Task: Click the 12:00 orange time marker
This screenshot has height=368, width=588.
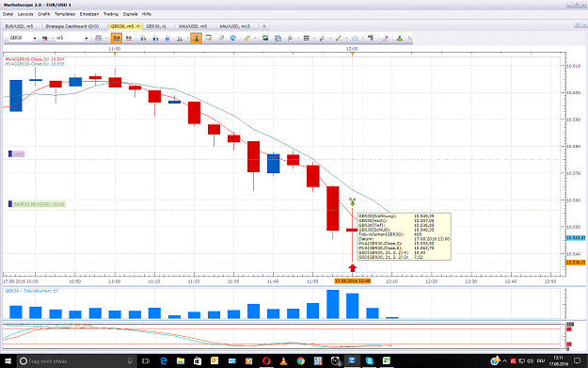Action: [352, 55]
